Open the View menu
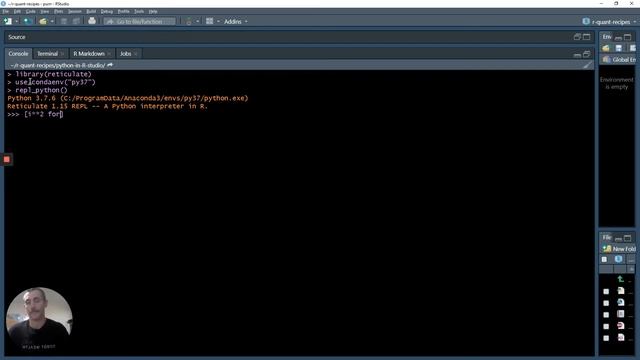Viewport: 640px width, 360px height. tap(44, 11)
